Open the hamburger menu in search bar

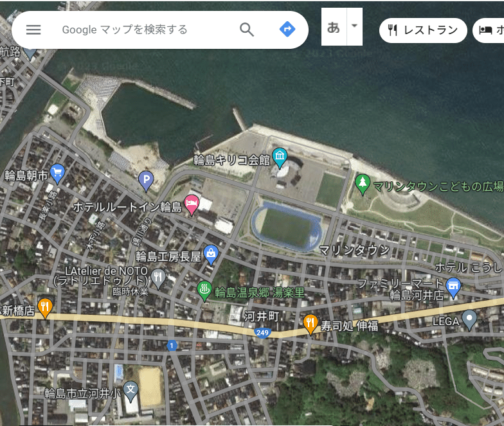click(x=33, y=30)
